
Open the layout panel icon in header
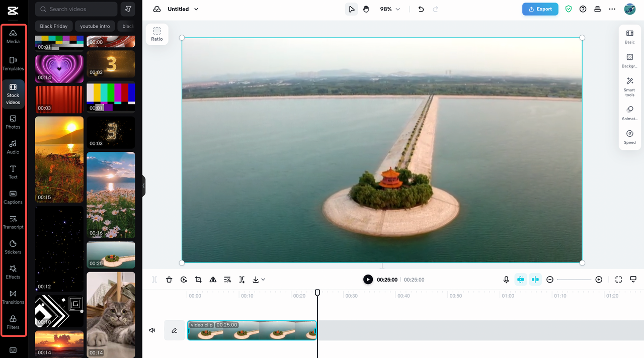[x=597, y=9]
